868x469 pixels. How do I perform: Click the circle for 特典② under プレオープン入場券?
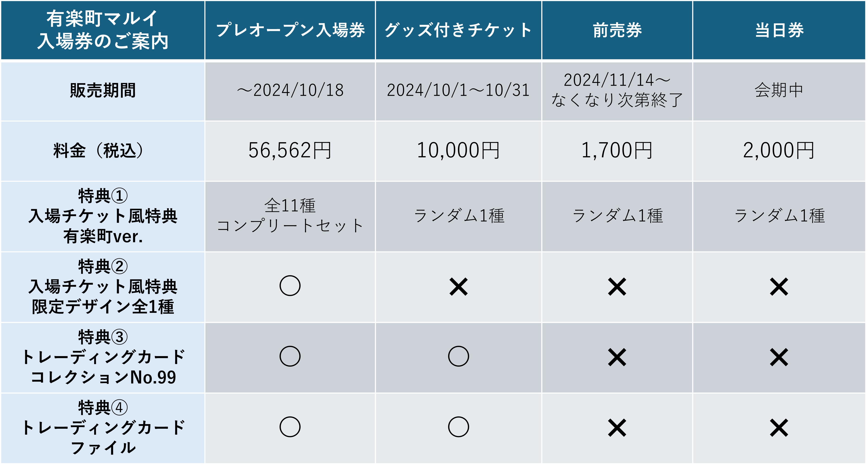(290, 286)
